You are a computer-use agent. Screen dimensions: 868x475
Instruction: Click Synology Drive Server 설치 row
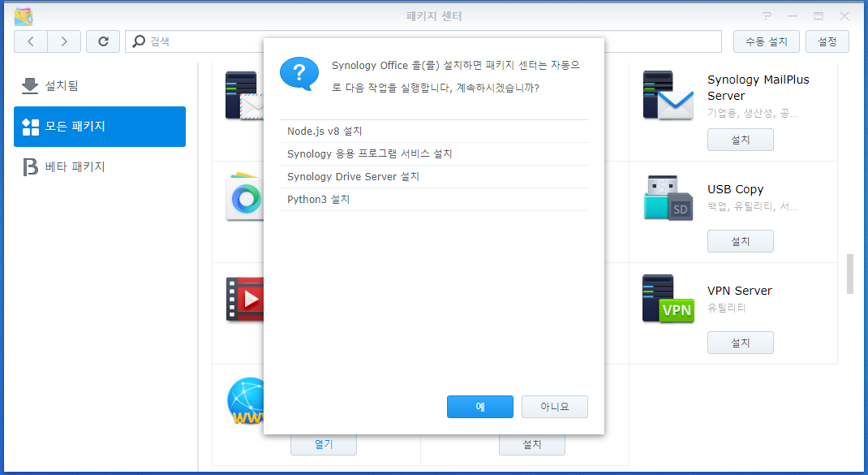point(434,177)
